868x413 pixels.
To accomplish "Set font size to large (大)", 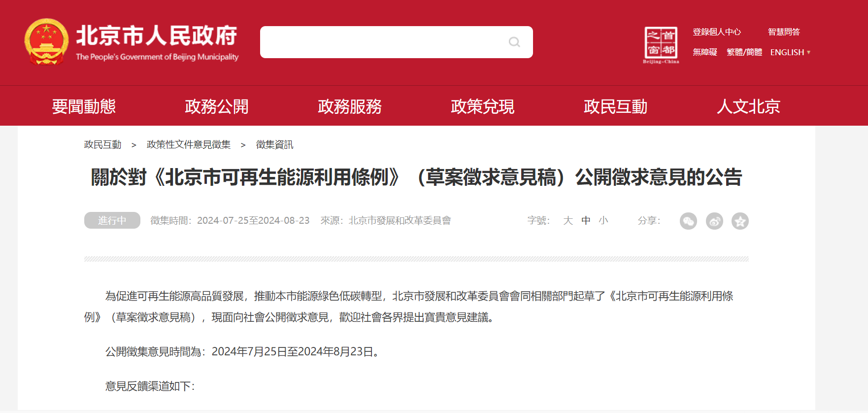I will pos(568,221).
